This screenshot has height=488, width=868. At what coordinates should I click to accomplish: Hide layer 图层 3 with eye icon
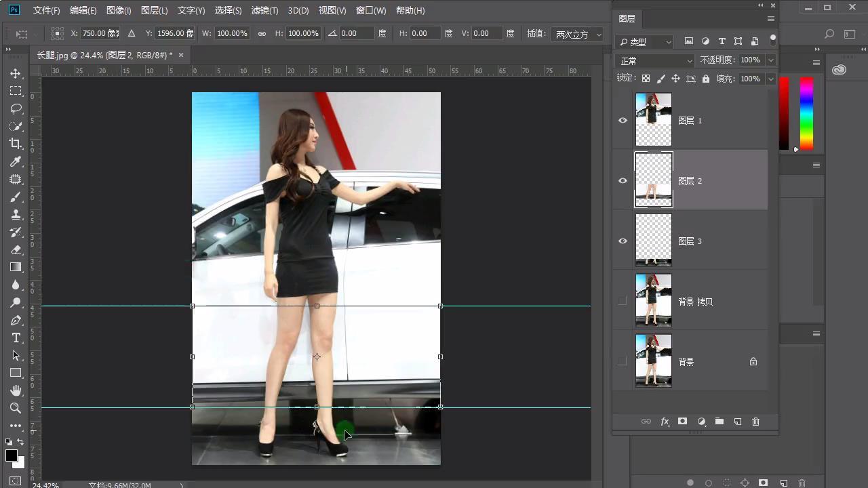(623, 241)
